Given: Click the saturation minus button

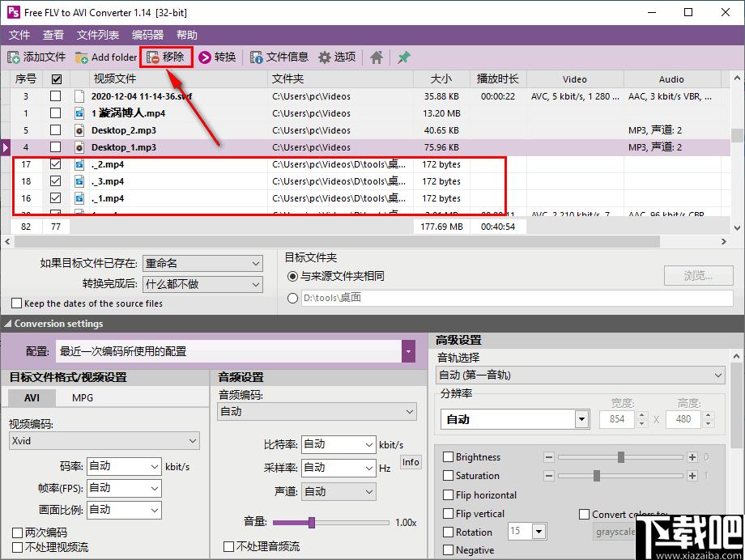Looking at the screenshot, I should [x=549, y=476].
